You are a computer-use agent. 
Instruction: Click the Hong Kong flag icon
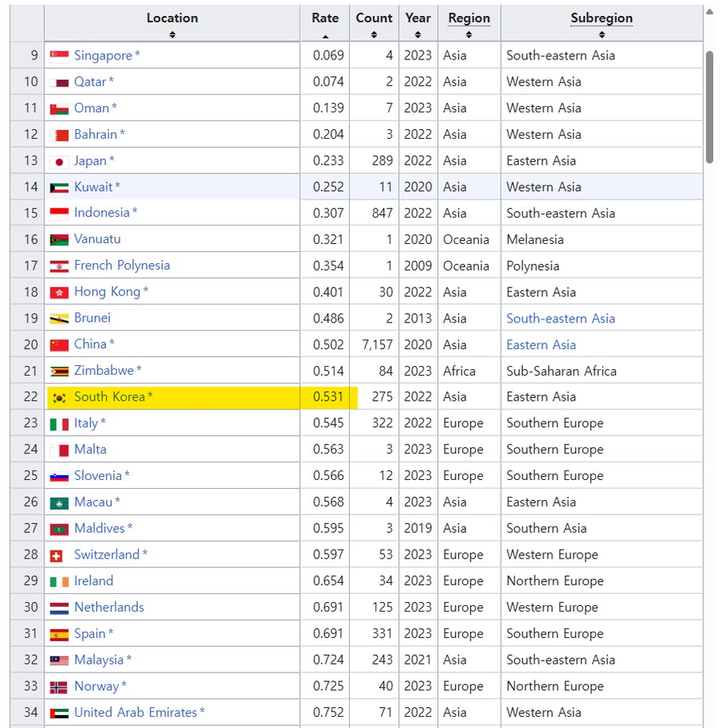pos(59,291)
